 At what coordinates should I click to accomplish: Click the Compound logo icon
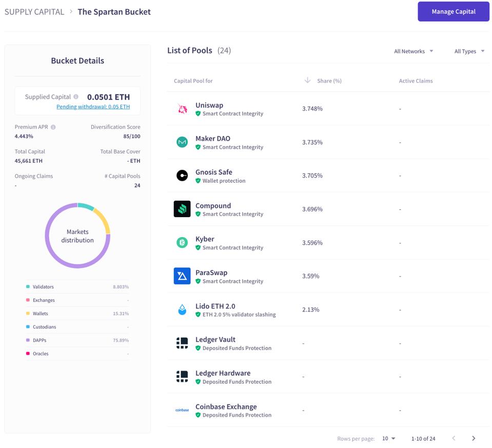pos(182,209)
